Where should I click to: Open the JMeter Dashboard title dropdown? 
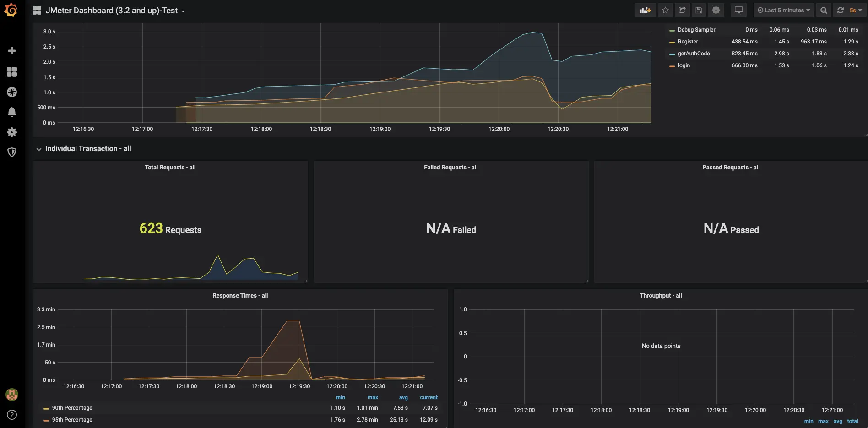[115, 11]
